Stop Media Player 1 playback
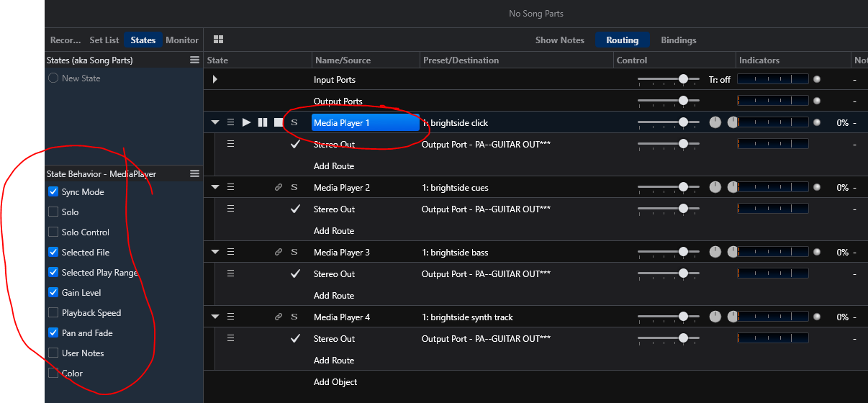This screenshot has width=868, height=403. [x=279, y=123]
